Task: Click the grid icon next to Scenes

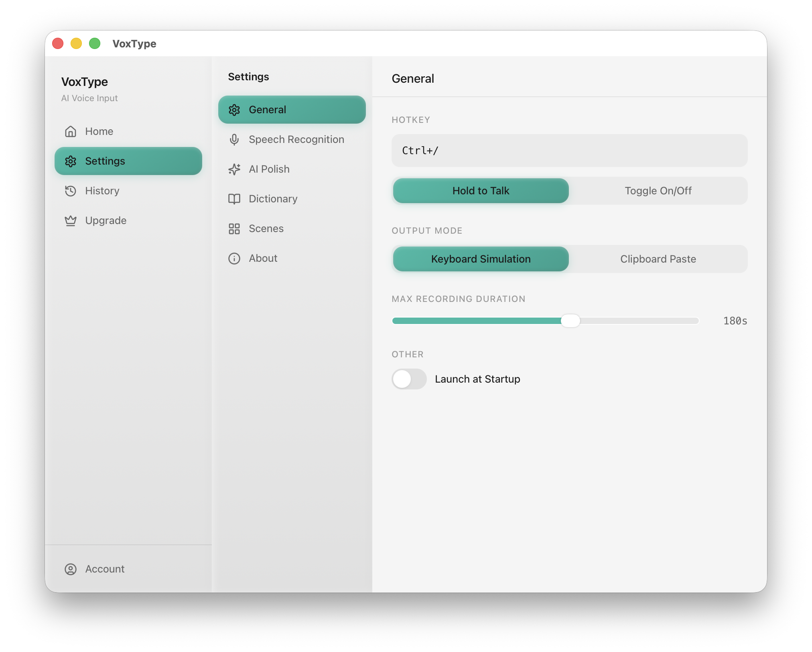Action: click(x=234, y=228)
